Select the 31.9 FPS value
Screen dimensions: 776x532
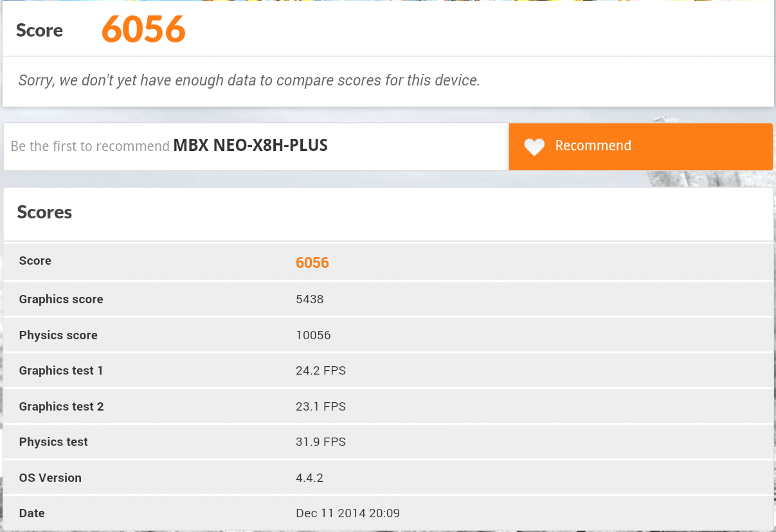coord(321,441)
